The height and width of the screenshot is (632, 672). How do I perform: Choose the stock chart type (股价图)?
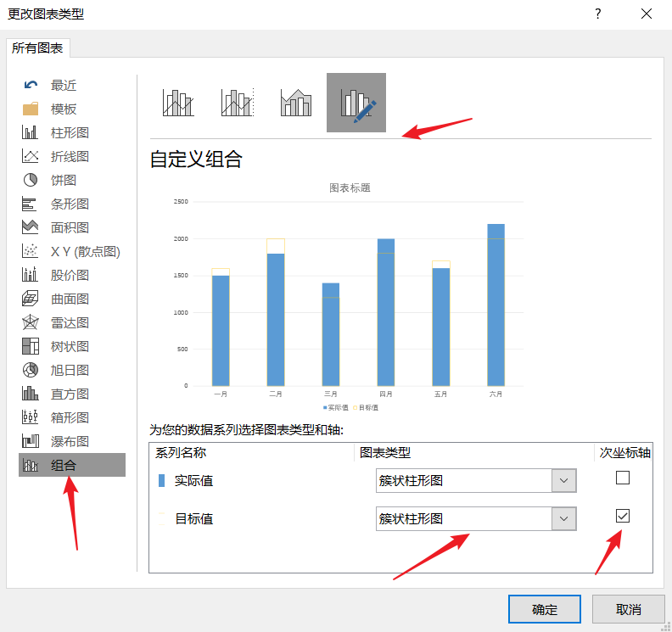[70, 275]
